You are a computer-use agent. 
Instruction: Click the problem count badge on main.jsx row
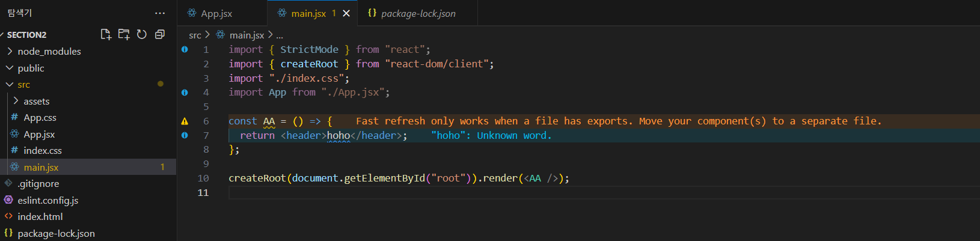[x=162, y=167]
